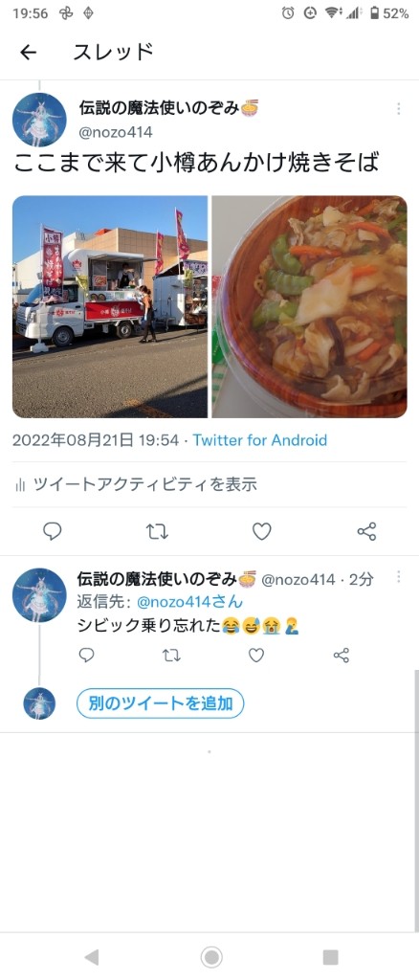The height and width of the screenshot is (980, 419).
Task: Open the @nozo414さん mention link
Action: coord(189,603)
